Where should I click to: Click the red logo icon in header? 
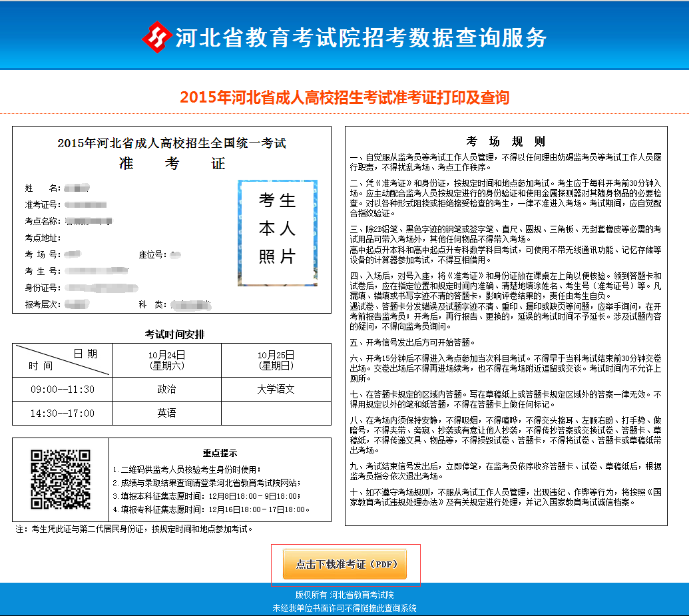[156, 37]
